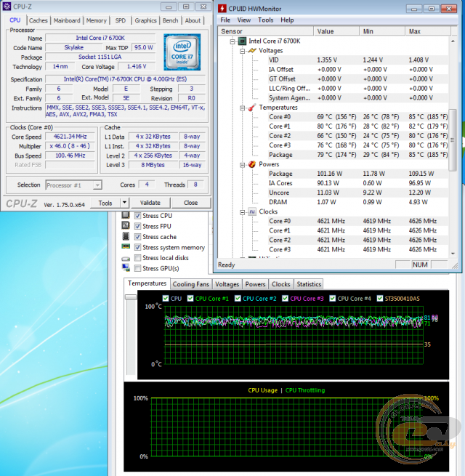465x476 pixels.
Task: Toggle the CPU graph legend checkbox
Action: coord(166,299)
